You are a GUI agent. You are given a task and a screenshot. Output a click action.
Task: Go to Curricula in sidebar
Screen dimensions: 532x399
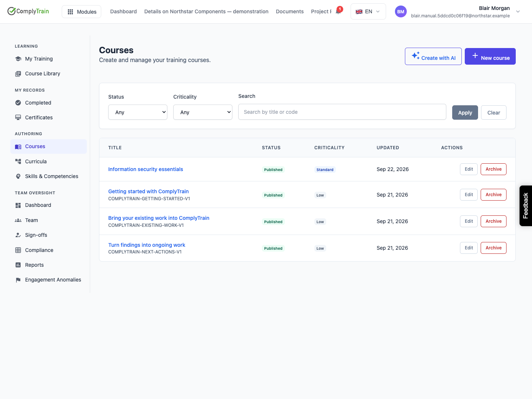coord(48,161)
